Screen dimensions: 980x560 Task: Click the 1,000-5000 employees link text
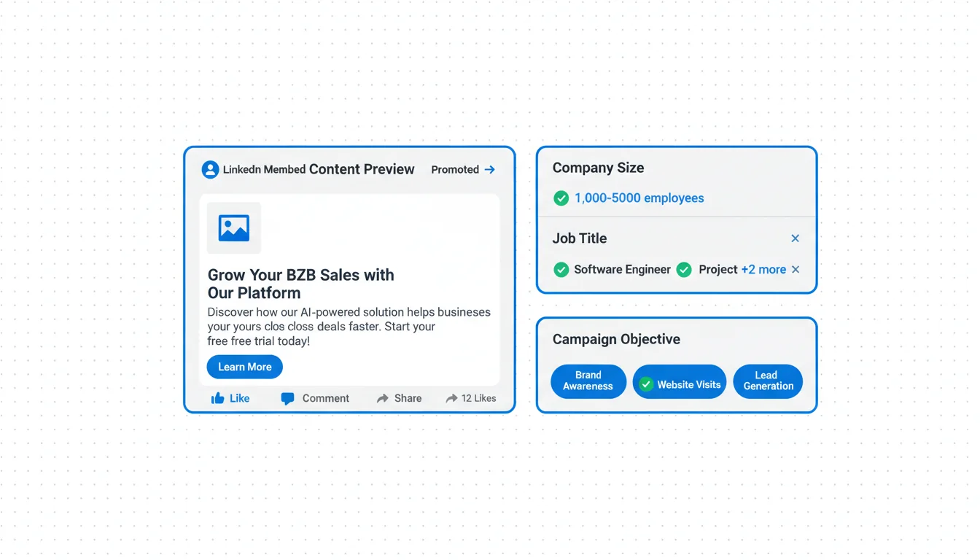tap(639, 198)
